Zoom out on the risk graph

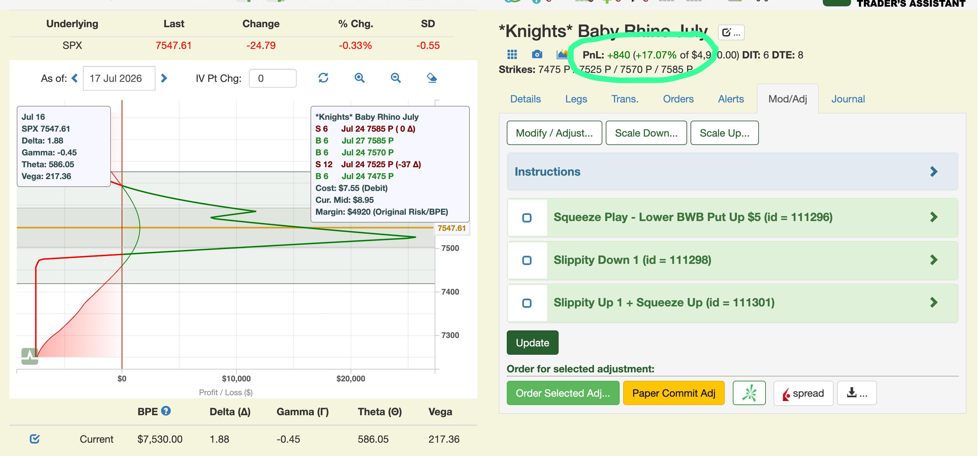point(396,78)
